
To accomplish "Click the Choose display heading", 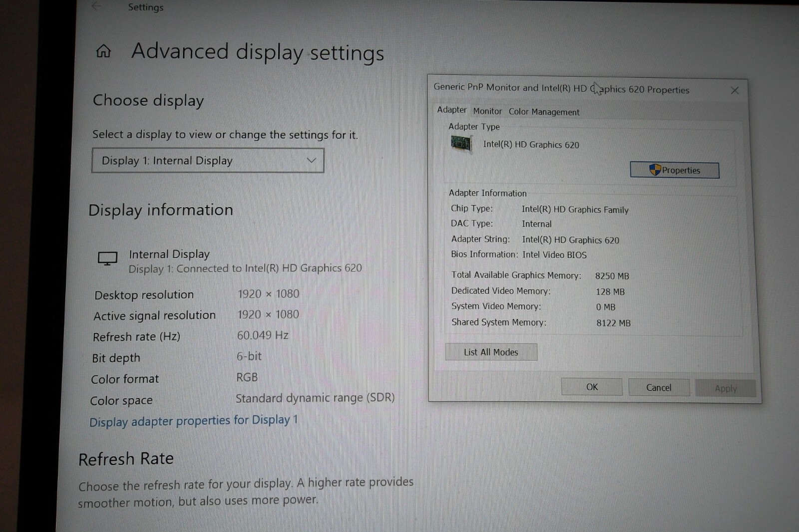I will (148, 101).
